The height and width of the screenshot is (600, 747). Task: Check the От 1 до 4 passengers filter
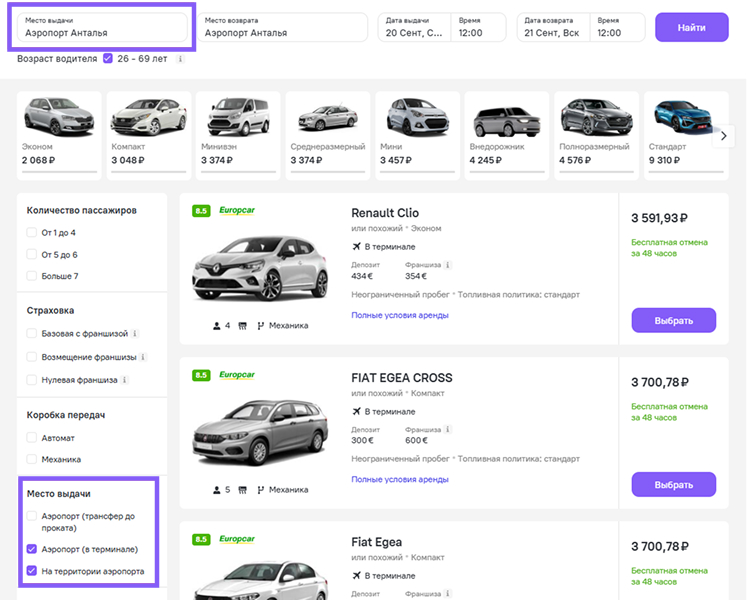[x=31, y=233]
